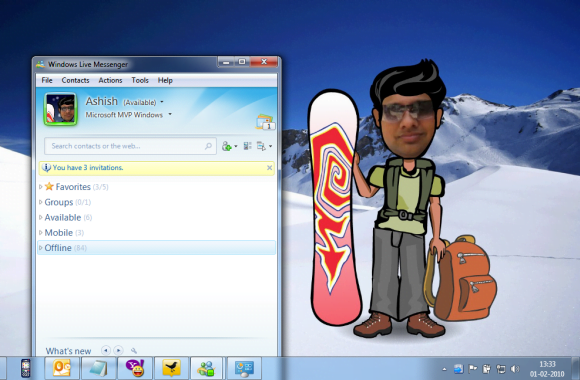Open the personal message dropdown arrow
This screenshot has width=580, height=380.
tap(170, 114)
